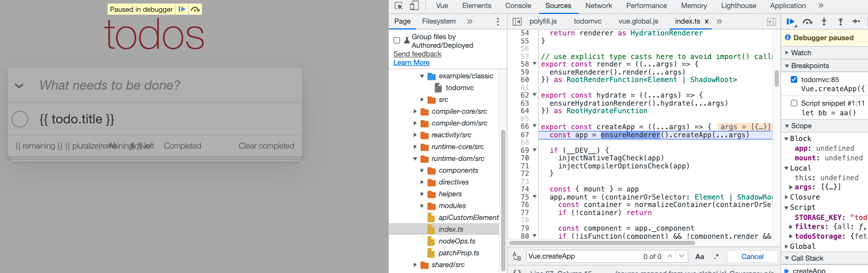Click Clear completed in todo app
Image resolution: width=868 pixels, height=273 pixels.
pyautogui.click(x=266, y=146)
